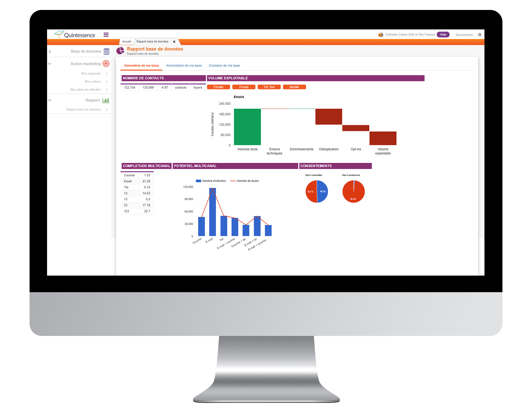
Task: Expand the Mes segments submenu
Action: pyautogui.click(x=107, y=74)
